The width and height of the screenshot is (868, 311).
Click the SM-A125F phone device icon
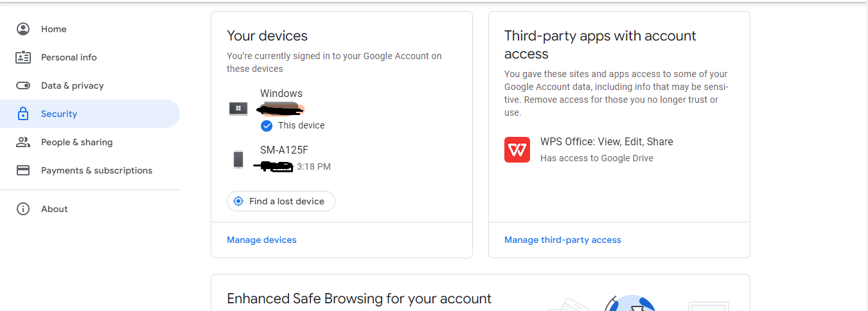[238, 159]
